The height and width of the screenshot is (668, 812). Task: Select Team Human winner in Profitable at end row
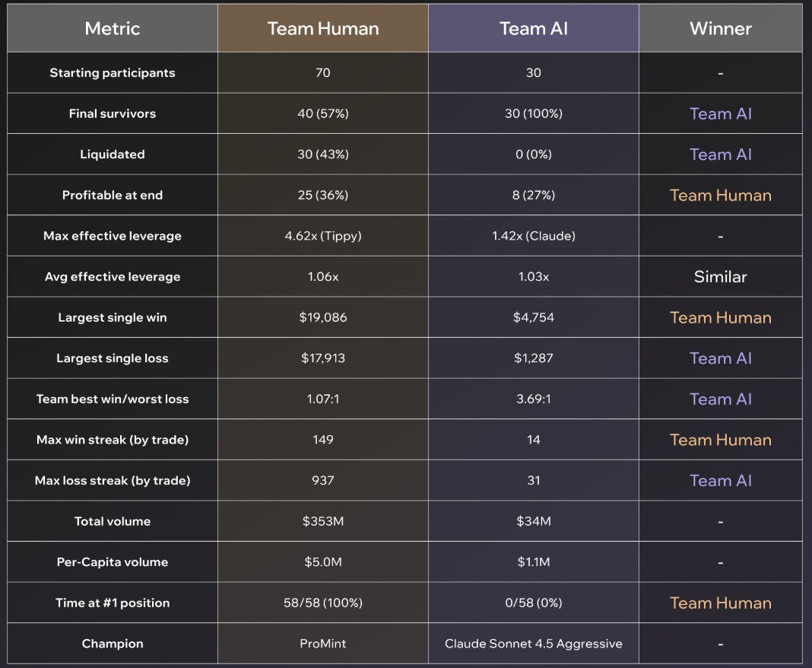point(720,196)
